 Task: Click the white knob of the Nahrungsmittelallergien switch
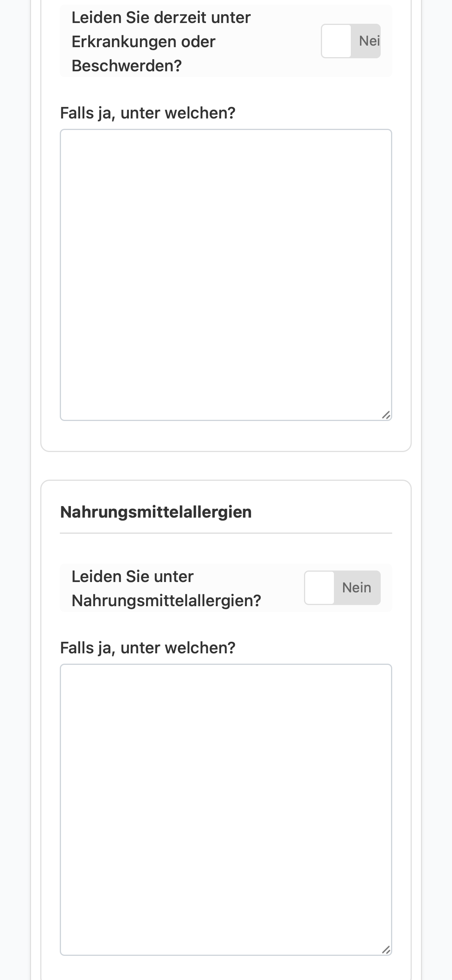click(319, 588)
